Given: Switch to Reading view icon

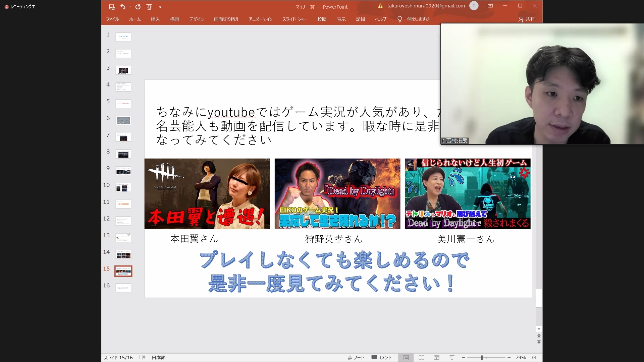Looking at the screenshot, I should click(x=437, y=358).
